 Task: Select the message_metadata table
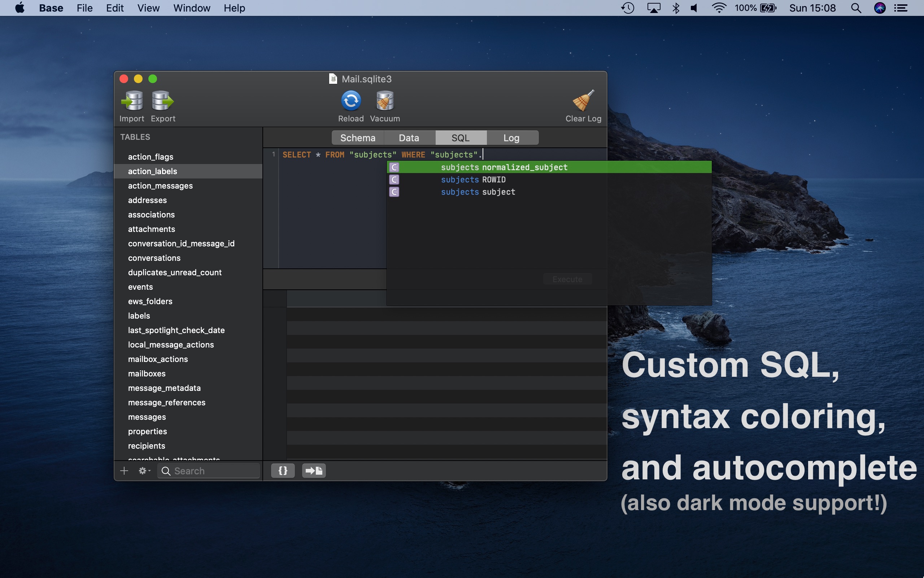point(188,388)
